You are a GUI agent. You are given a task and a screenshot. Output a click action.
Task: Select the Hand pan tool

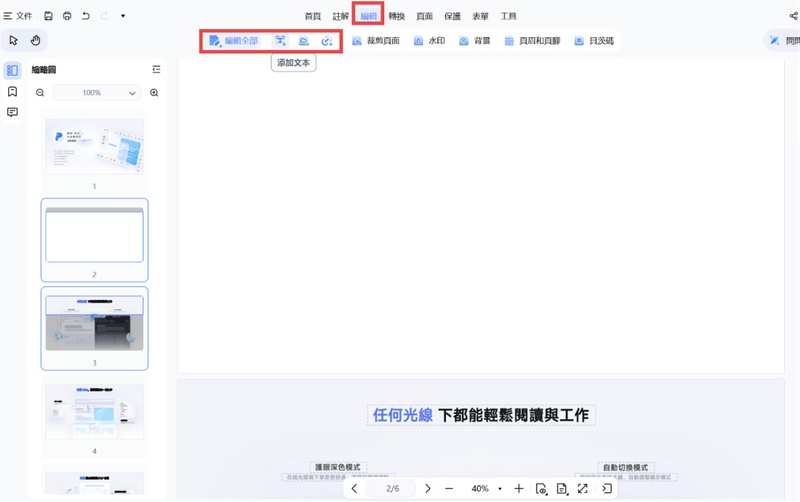click(35, 40)
